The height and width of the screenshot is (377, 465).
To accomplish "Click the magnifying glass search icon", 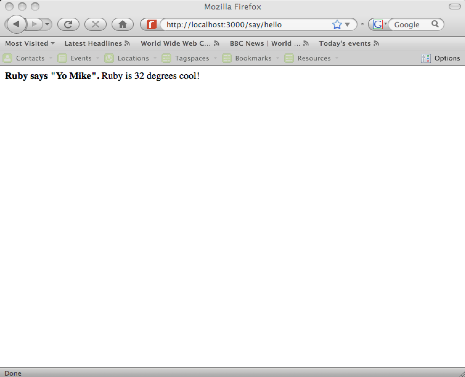I will point(435,24).
